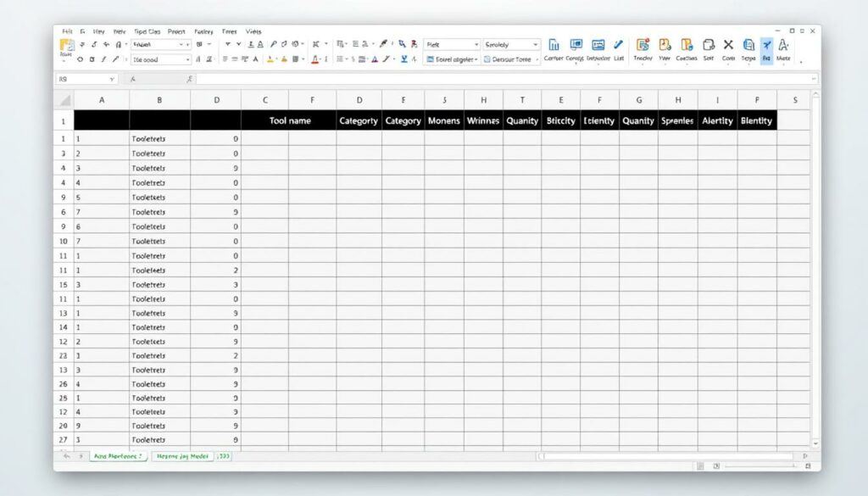This screenshot has width=868, height=496.
Task: Switch to the Aons Pleefeoec sheet tab
Action: (x=118, y=456)
